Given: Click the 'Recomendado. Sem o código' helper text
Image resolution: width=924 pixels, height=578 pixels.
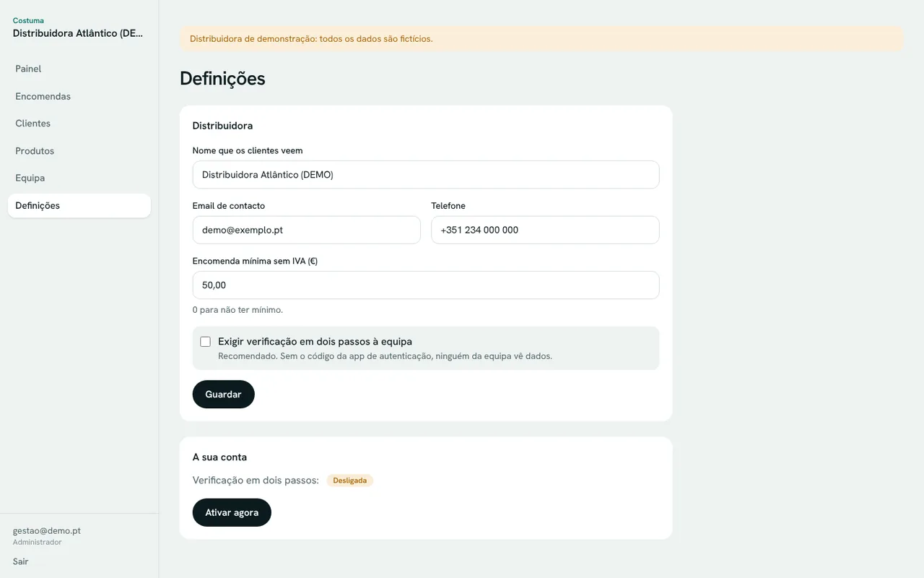Looking at the screenshot, I should [x=385, y=356].
